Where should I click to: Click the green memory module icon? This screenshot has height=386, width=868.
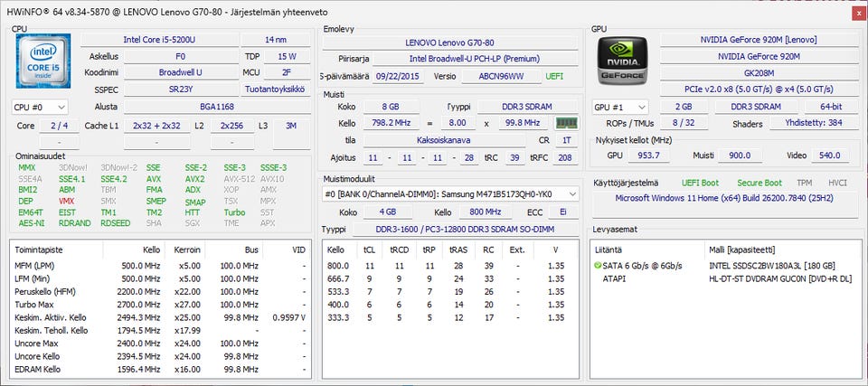coord(566,123)
